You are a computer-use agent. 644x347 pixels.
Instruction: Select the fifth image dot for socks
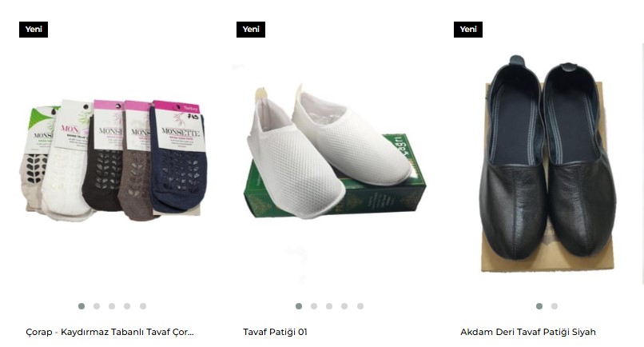coord(143,306)
